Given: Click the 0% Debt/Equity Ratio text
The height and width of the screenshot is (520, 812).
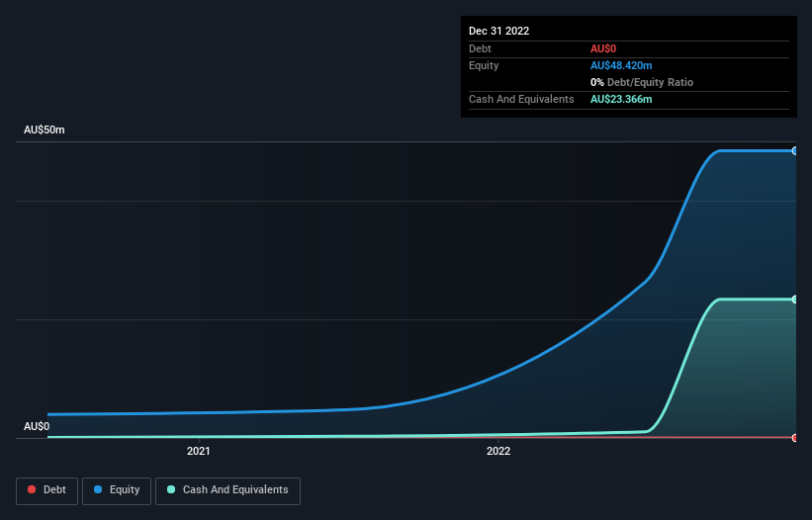Looking at the screenshot, I should tap(642, 82).
